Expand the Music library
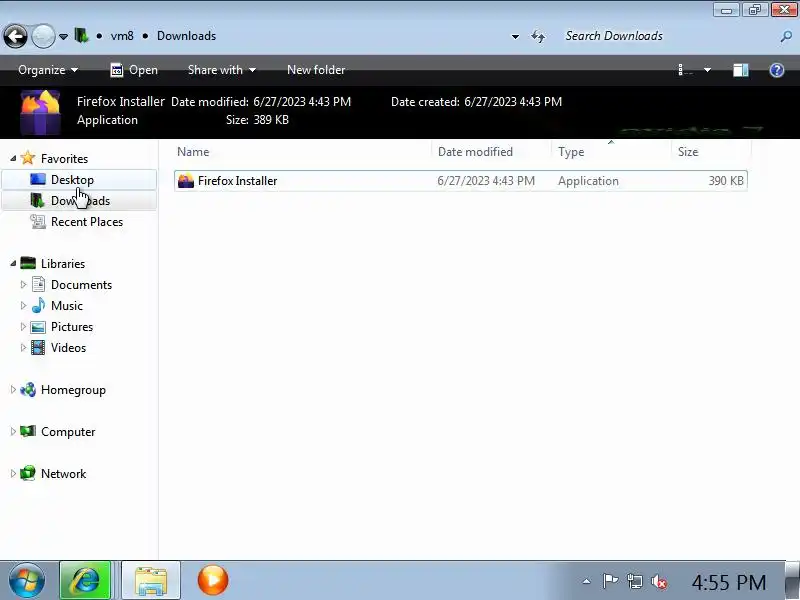 [23, 306]
